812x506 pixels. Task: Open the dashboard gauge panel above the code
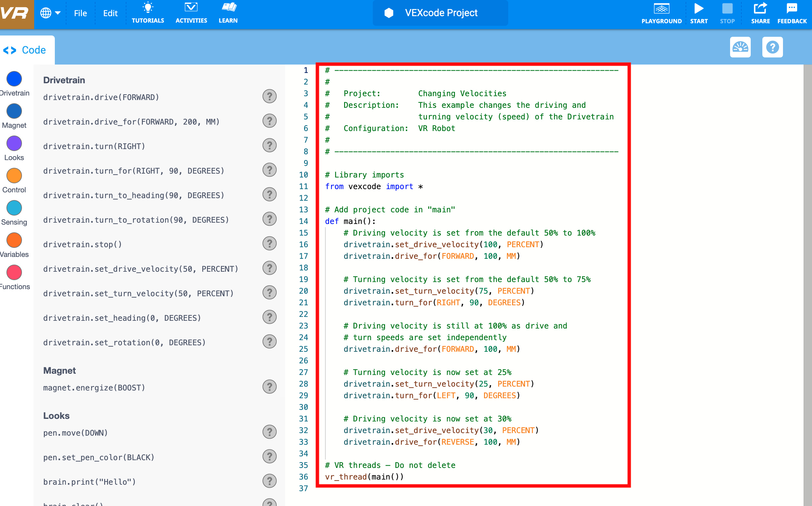point(740,47)
